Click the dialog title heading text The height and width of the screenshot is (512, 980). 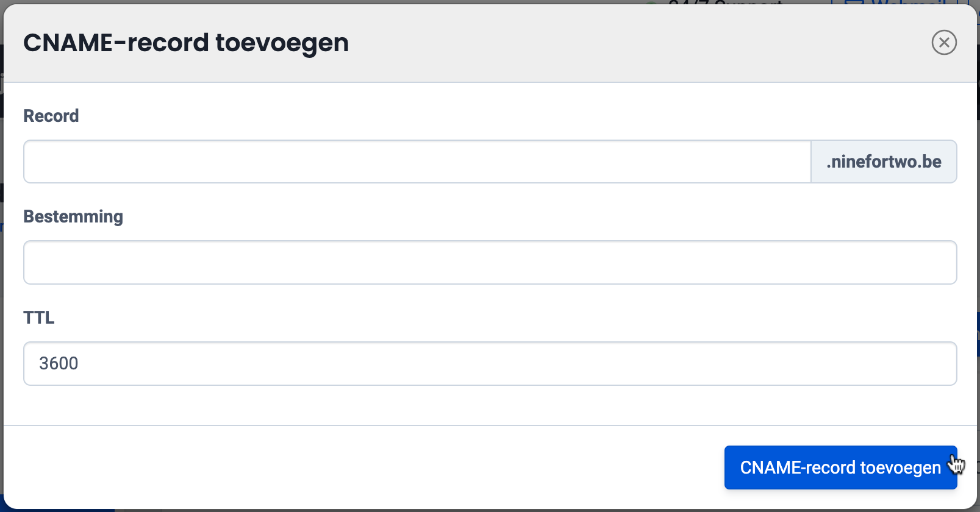coord(186,43)
